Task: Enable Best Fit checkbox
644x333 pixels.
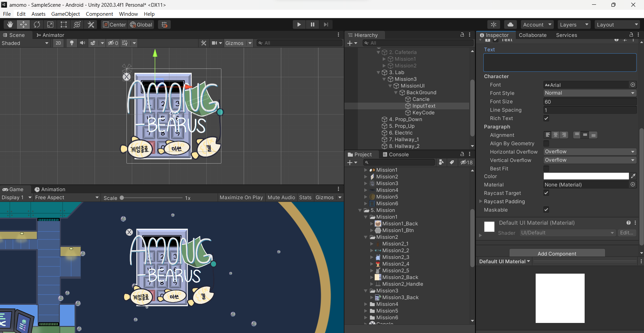Action: [546, 168]
